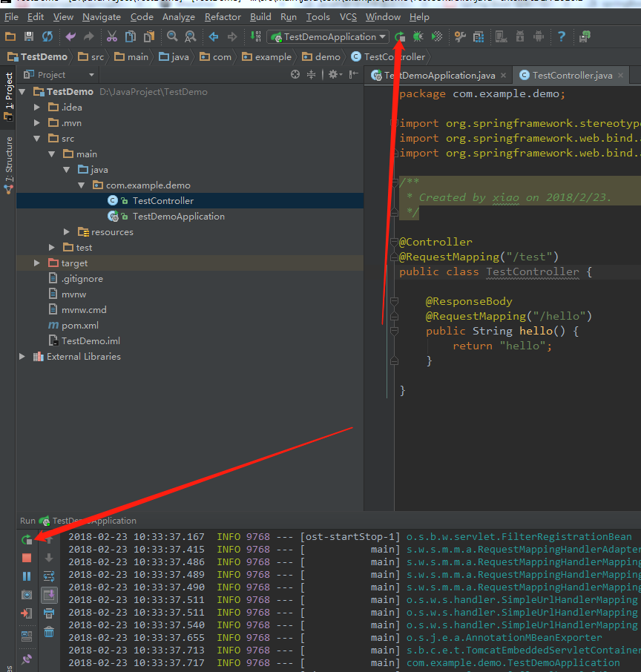Toggle Soft-Wrap in the console toolbar

(49, 576)
